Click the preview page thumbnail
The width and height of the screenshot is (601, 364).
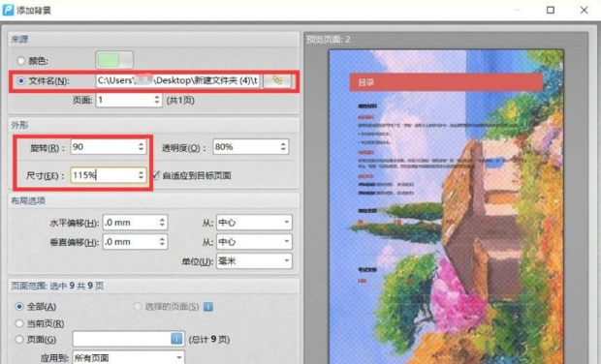click(446, 207)
